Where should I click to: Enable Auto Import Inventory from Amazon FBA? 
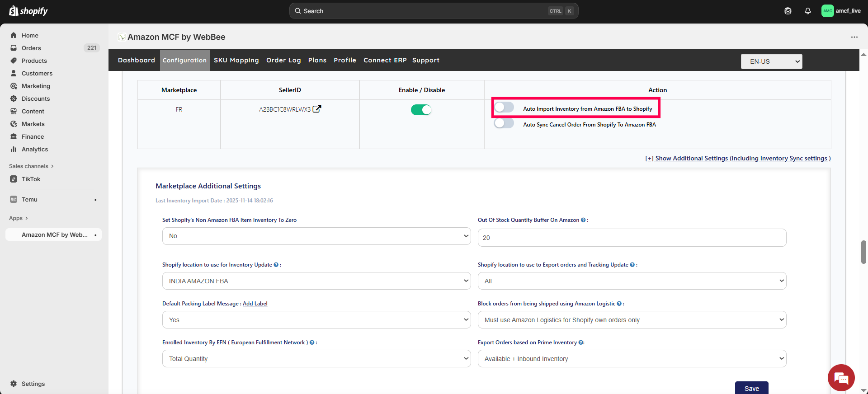point(504,108)
